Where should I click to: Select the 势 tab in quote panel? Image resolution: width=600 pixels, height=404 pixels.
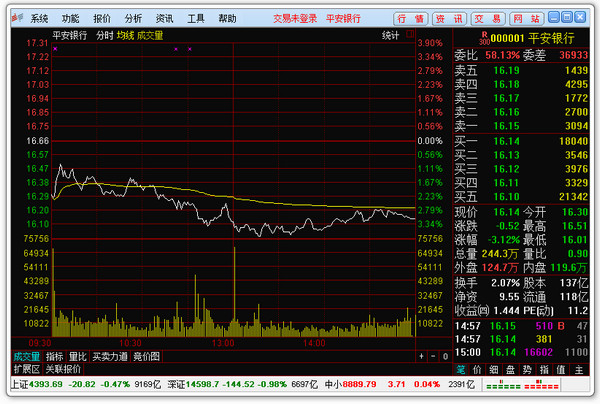pyautogui.click(x=527, y=370)
